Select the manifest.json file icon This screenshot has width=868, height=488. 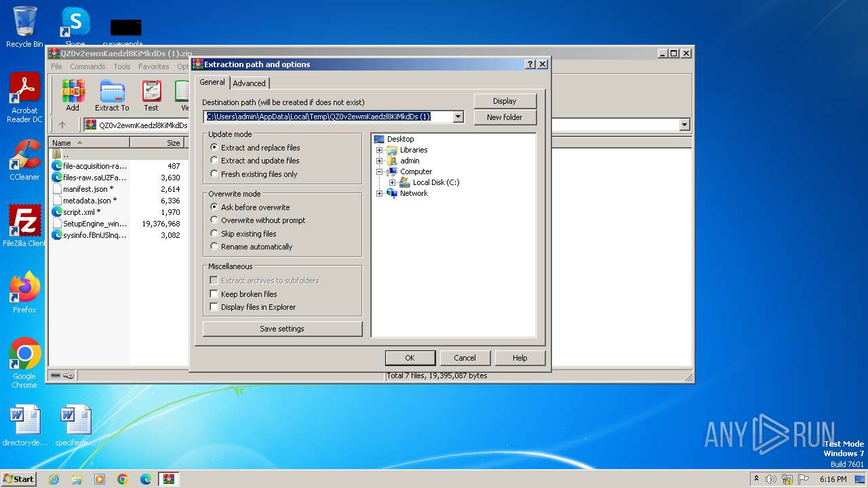pos(57,189)
